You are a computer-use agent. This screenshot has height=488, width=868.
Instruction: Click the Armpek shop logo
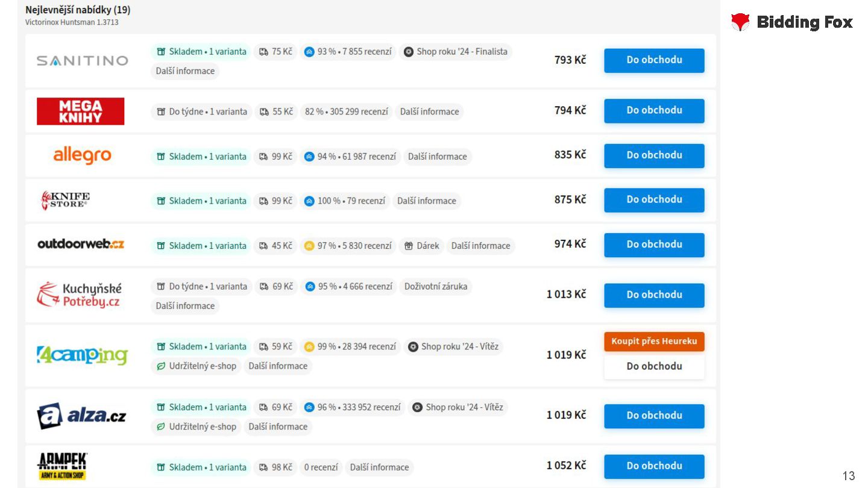pos(62,466)
